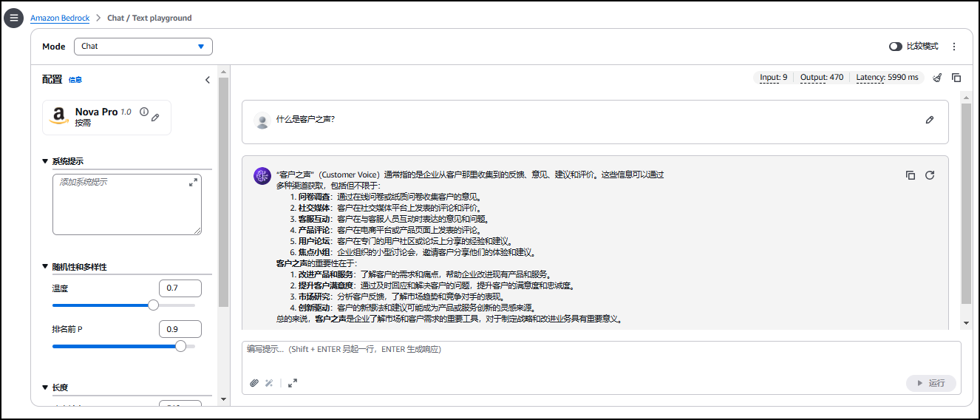Viewport: 980px width, 420px height.
Task: Click into the 添加系统提示 text area
Action: 127,205
